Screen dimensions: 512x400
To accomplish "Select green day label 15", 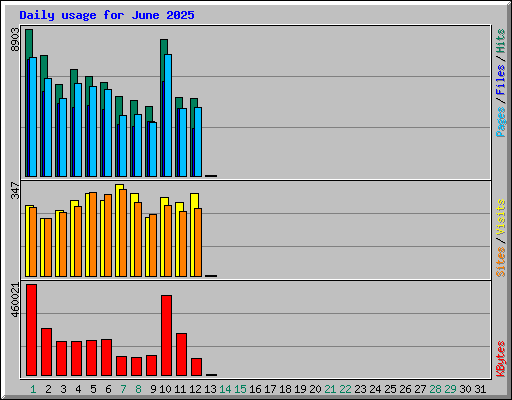I will 240,389.
